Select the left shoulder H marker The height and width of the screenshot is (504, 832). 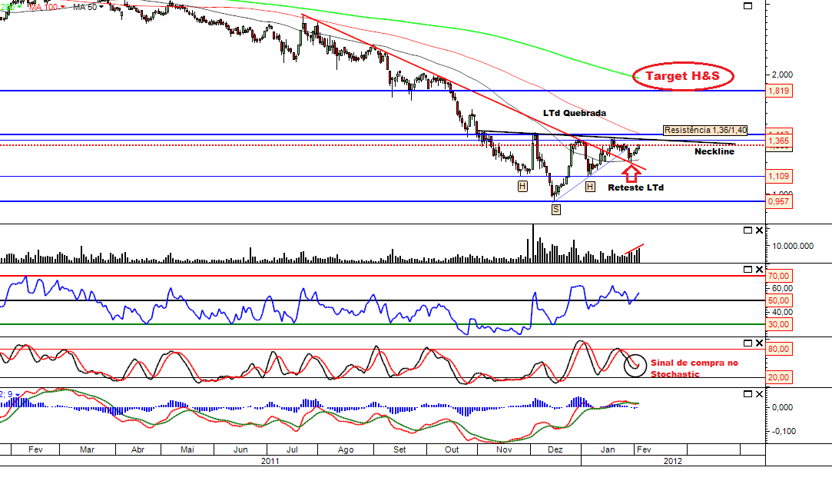[x=522, y=186]
